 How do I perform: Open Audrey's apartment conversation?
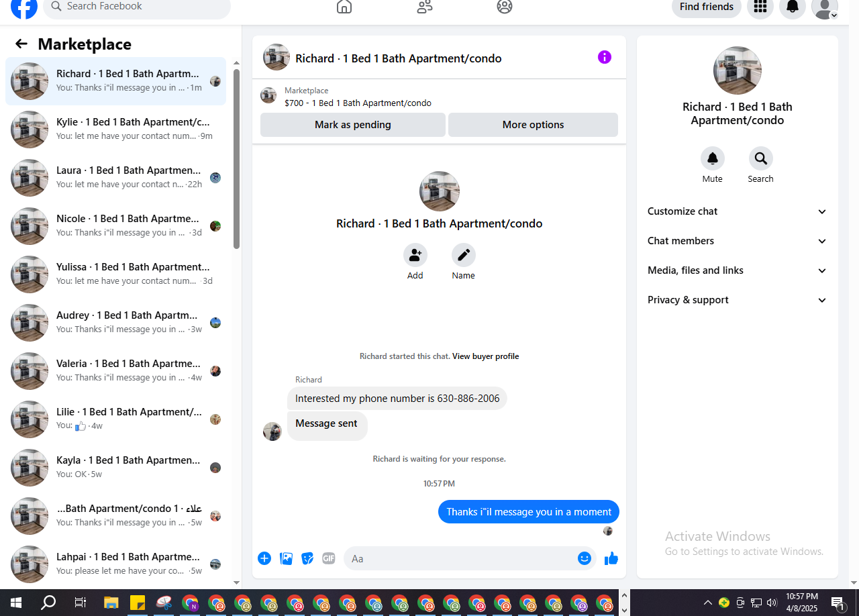coord(115,323)
